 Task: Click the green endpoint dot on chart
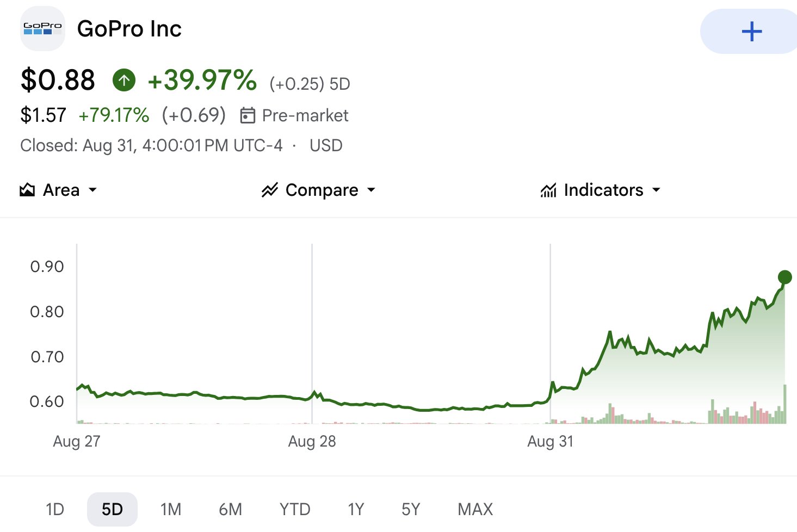[x=784, y=277]
